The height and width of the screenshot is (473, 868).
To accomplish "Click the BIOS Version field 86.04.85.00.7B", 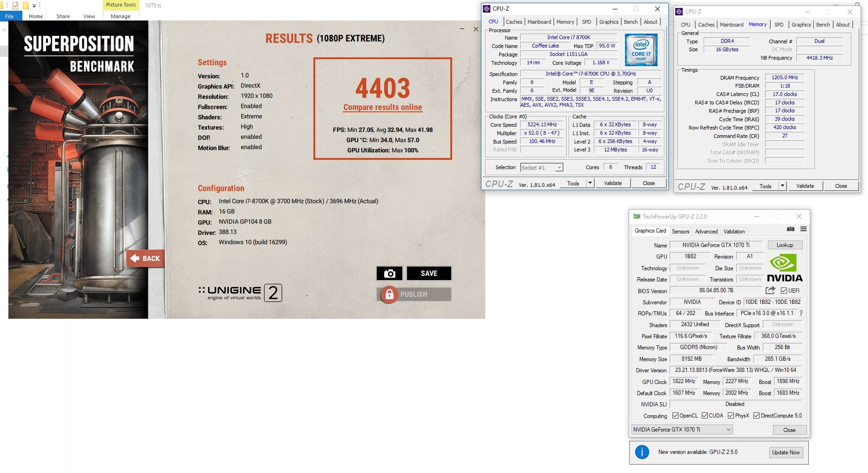I will coord(716,290).
